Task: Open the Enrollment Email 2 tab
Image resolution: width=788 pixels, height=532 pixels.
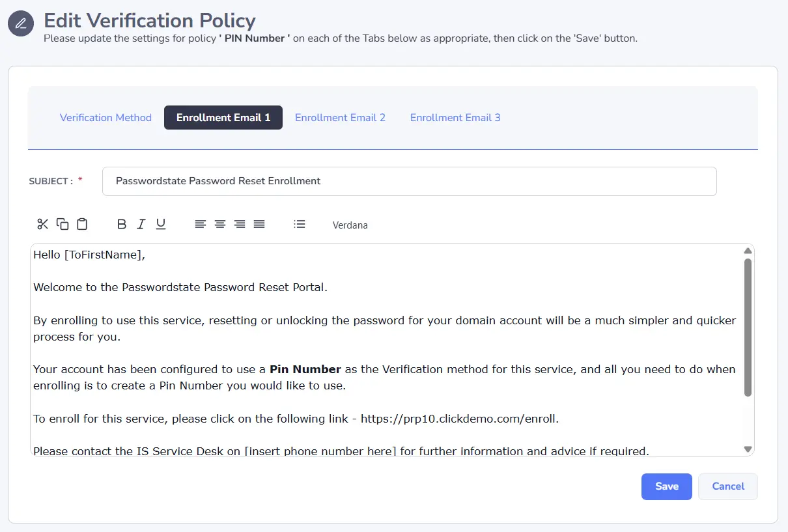Action: [x=341, y=118]
